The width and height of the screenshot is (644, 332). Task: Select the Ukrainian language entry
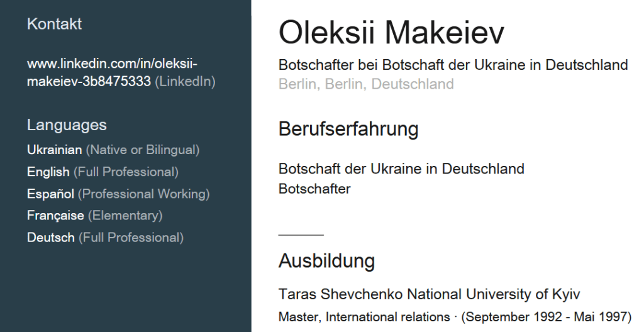click(54, 150)
